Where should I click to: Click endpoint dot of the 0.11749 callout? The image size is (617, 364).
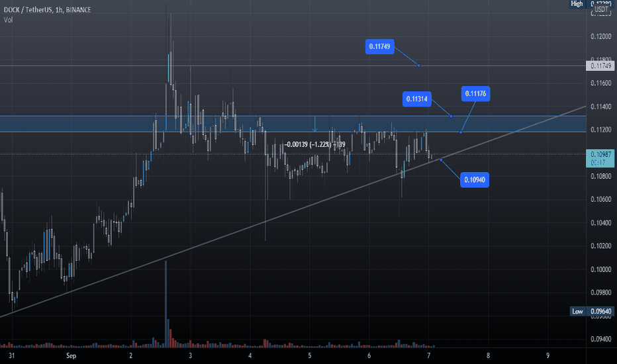(x=419, y=66)
